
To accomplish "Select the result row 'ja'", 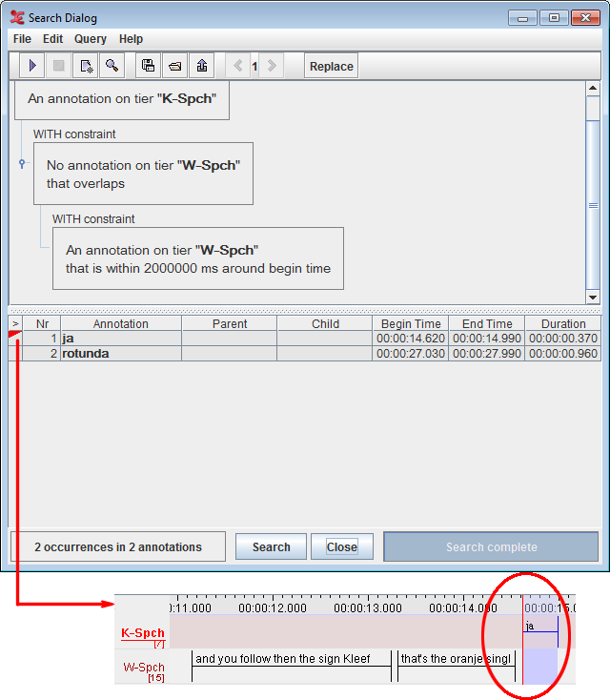I will pos(305,339).
